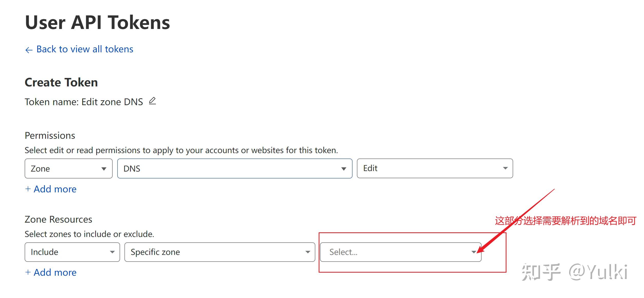Viewport: 644px width, 298px height.
Task: Click the left arrow before Back link
Action: point(29,50)
